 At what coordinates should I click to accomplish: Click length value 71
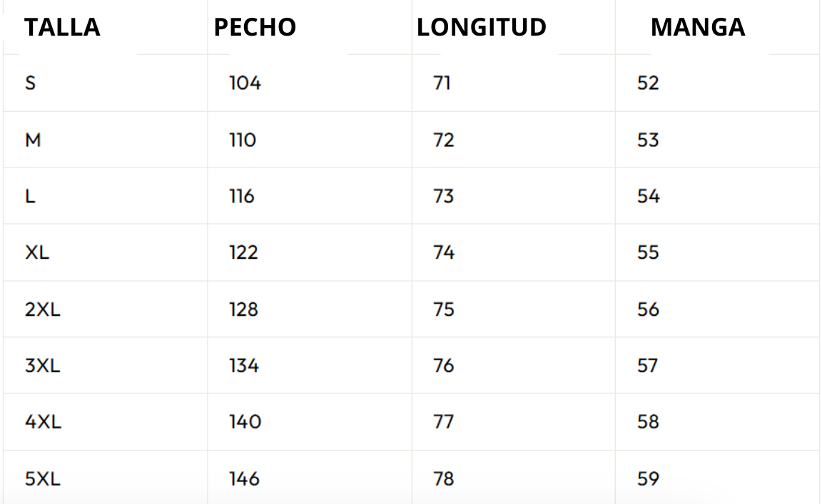click(x=442, y=83)
